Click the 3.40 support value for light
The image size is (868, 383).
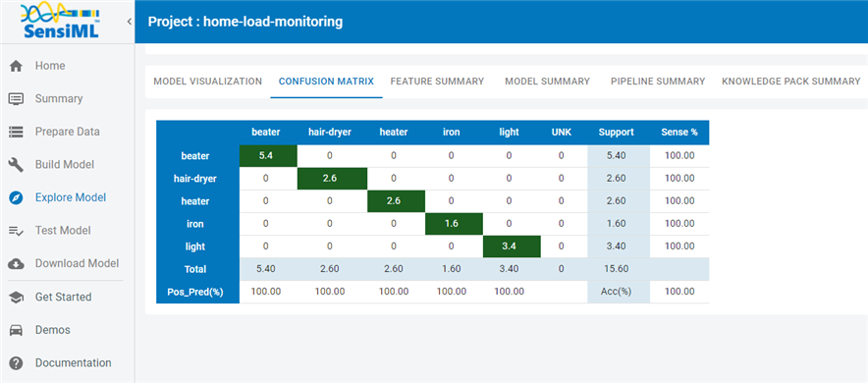tap(616, 246)
